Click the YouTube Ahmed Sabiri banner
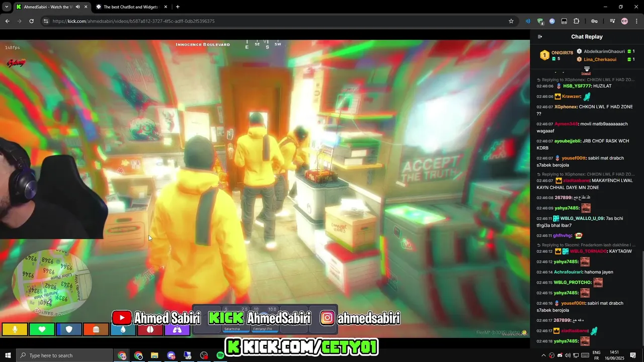 (156, 318)
